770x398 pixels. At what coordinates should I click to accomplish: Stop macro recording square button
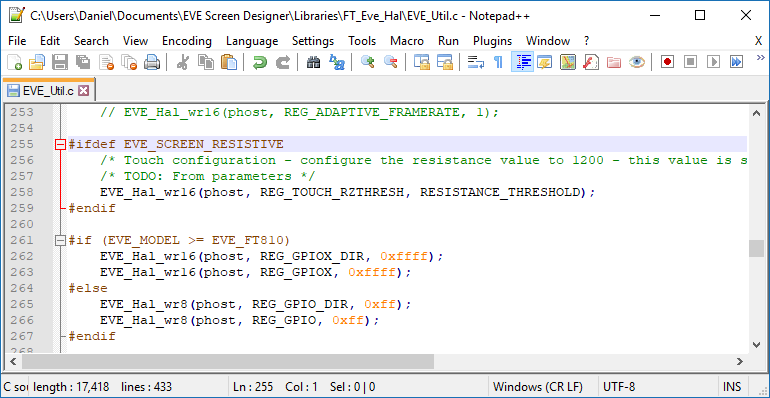(690, 62)
